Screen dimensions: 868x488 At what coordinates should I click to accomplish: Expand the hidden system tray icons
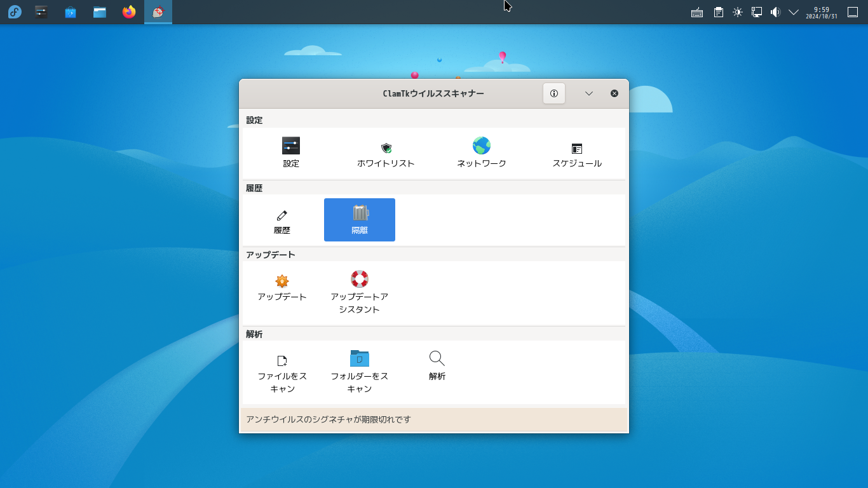(792, 11)
